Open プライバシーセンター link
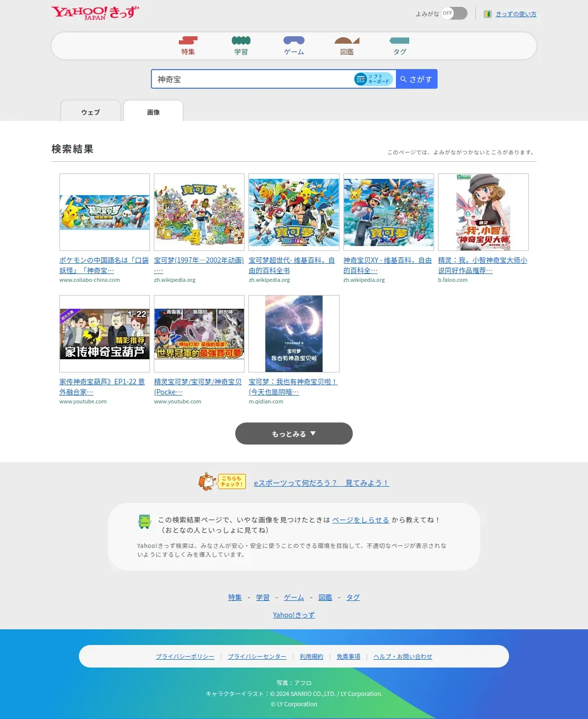 coord(257,657)
